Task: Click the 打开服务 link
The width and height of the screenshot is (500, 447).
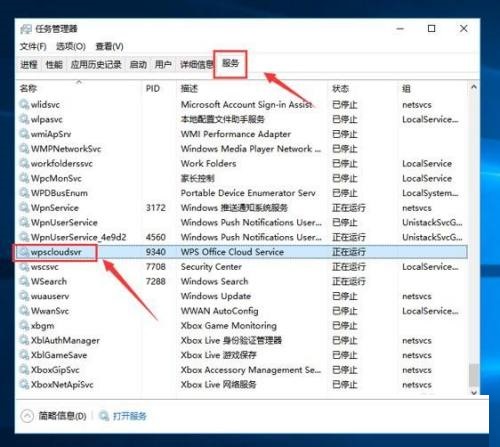Action: (130, 416)
